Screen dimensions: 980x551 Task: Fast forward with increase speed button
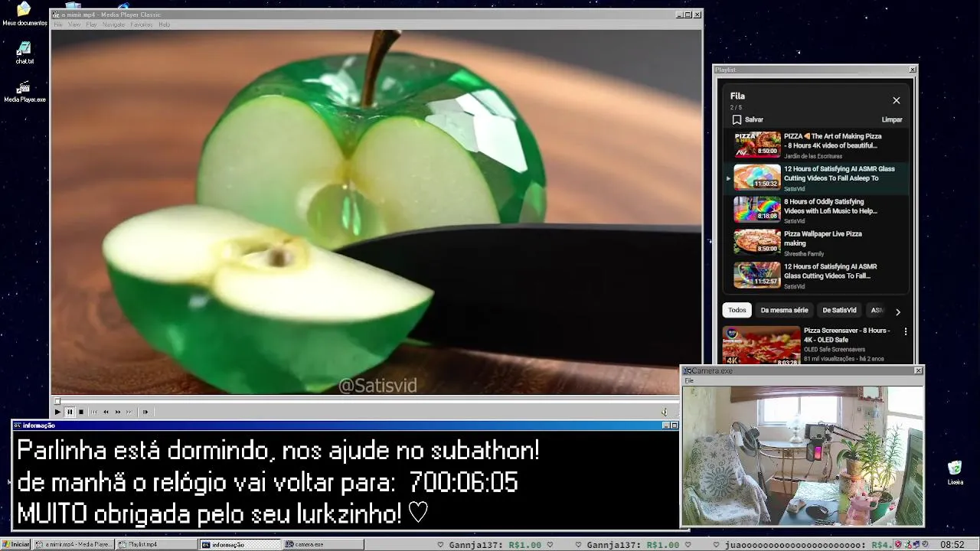click(x=118, y=412)
